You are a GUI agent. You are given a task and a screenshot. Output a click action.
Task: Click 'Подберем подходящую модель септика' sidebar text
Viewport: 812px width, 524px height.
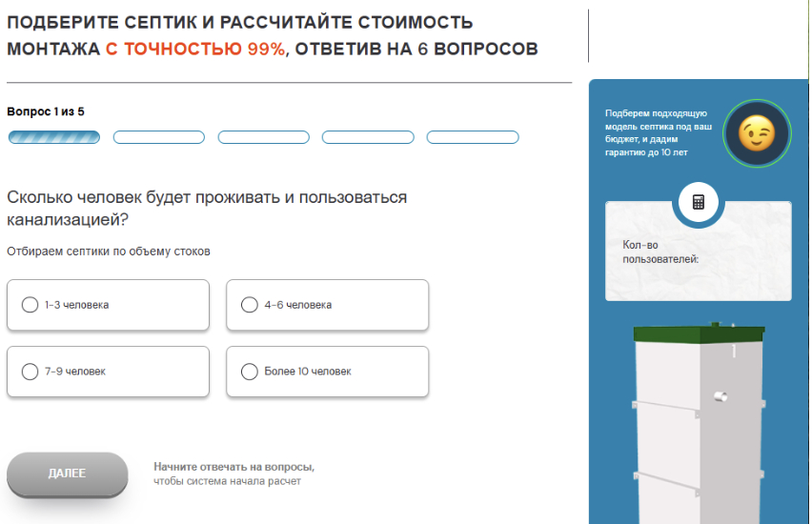tap(659, 132)
